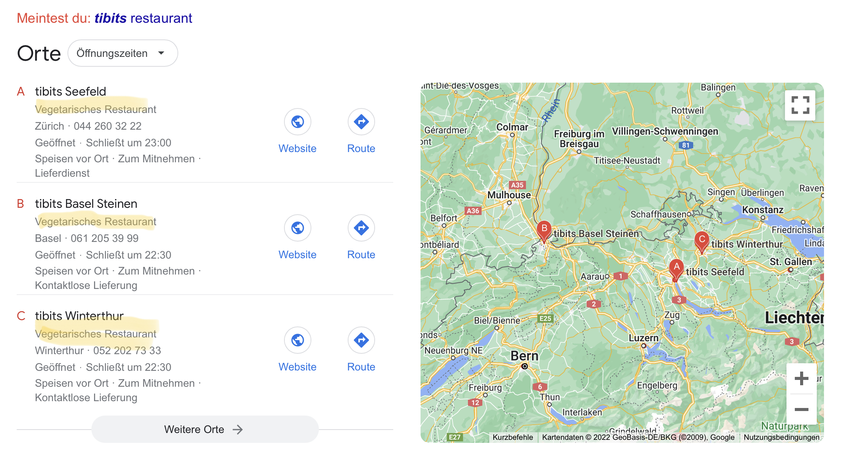Open the Öffnungszeiten dropdown filter
868x455 pixels.
coord(123,53)
